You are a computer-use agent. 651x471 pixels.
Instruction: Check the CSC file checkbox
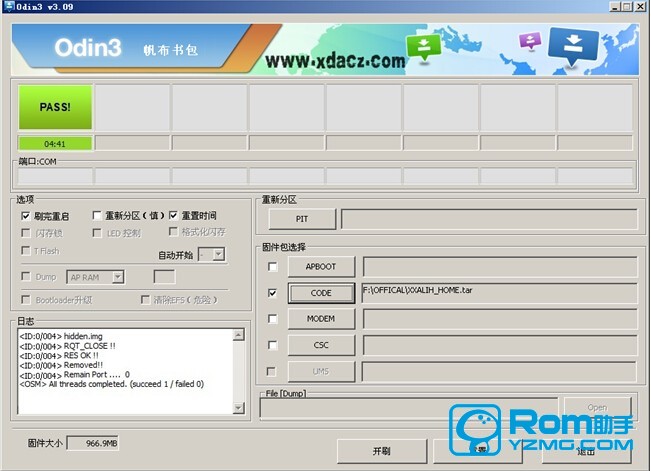(272, 345)
